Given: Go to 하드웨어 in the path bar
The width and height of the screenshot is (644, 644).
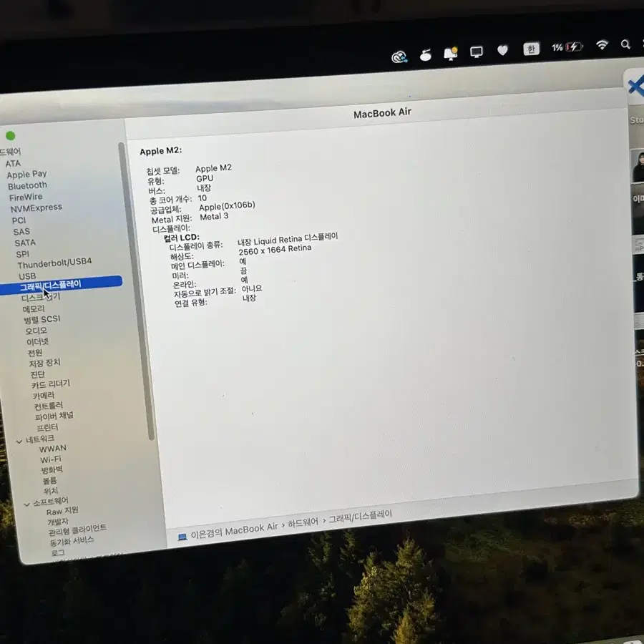Looking at the screenshot, I should pos(303,523).
